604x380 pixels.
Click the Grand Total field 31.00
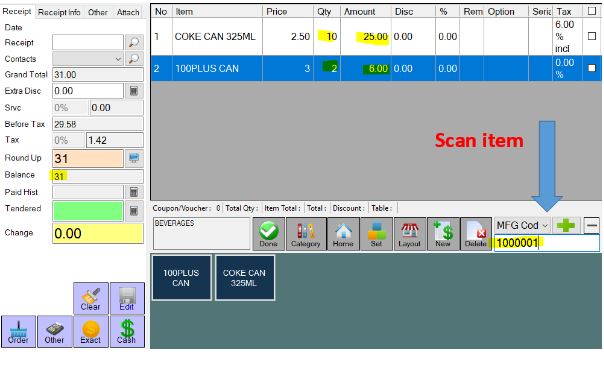(98, 75)
